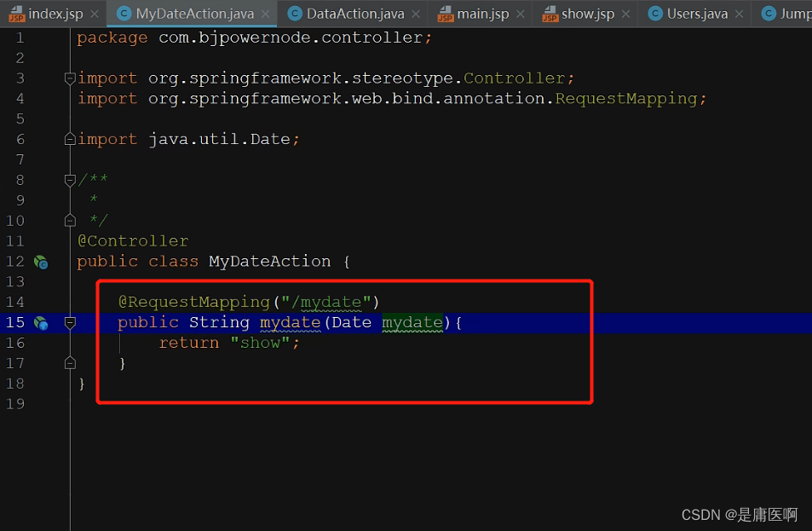
Task: Collapse the mydate method fold on line 15
Action: [70, 323]
